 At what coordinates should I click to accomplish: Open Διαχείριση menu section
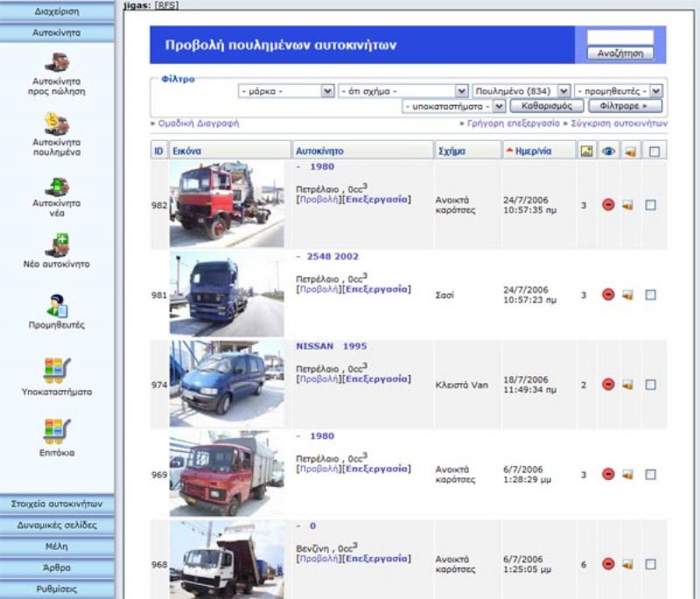(x=57, y=11)
